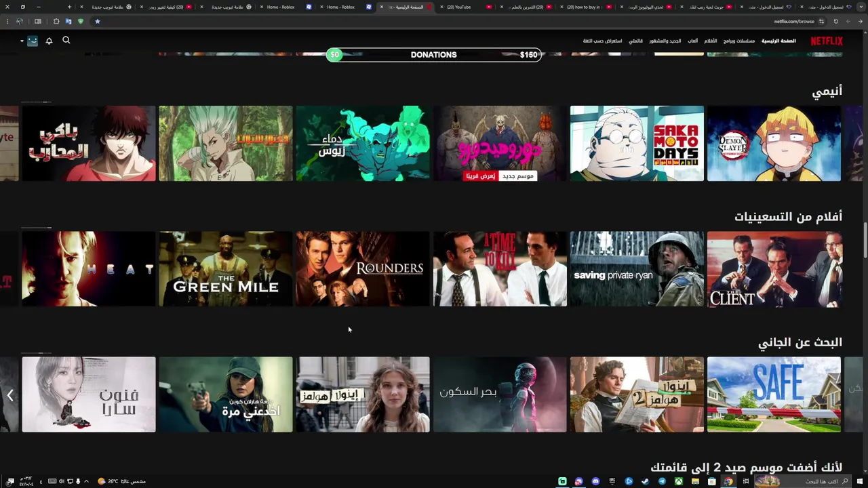Open Microsoft Store from the taskbar
Image resolution: width=868 pixels, height=488 pixels.
click(711, 481)
